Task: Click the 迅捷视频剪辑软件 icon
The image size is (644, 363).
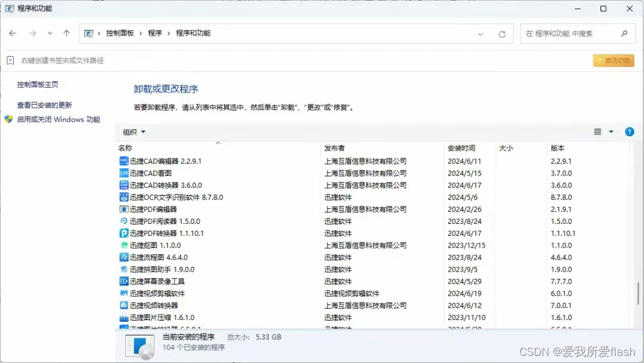Action: coord(123,294)
